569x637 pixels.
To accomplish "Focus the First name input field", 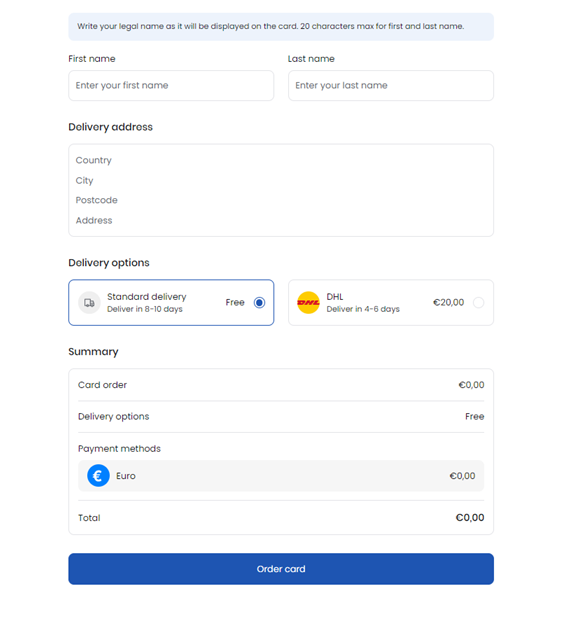I will pos(171,85).
